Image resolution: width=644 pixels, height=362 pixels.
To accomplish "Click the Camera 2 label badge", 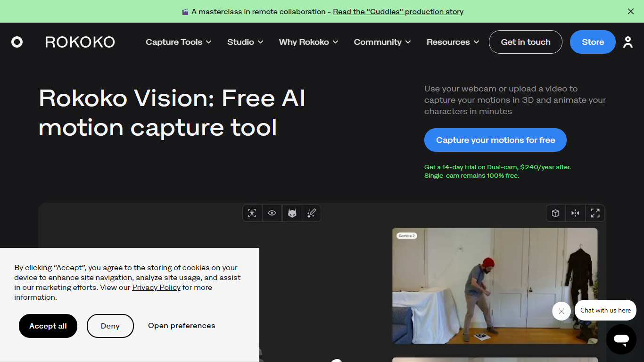I will click(x=406, y=236).
